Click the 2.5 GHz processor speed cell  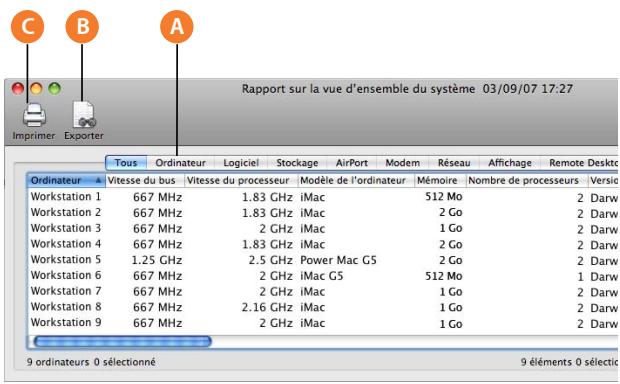pos(271,260)
